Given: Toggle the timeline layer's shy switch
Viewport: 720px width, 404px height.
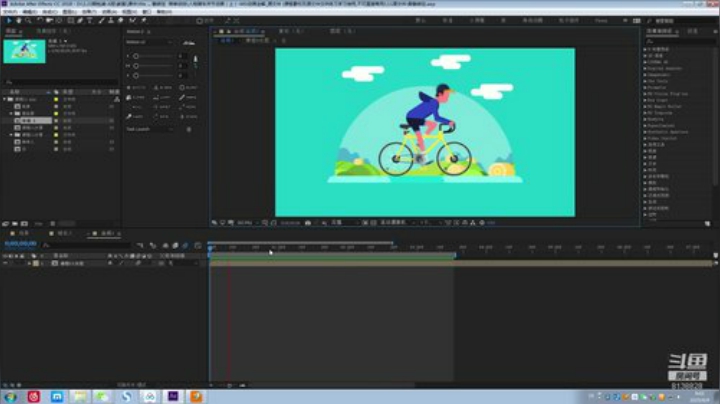Looking at the screenshot, I should click(110, 264).
